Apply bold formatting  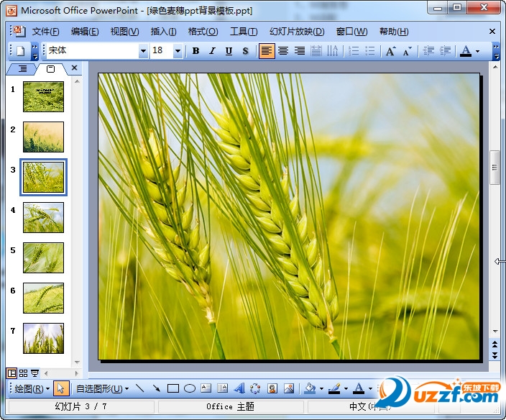pyautogui.click(x=195, y=51)
